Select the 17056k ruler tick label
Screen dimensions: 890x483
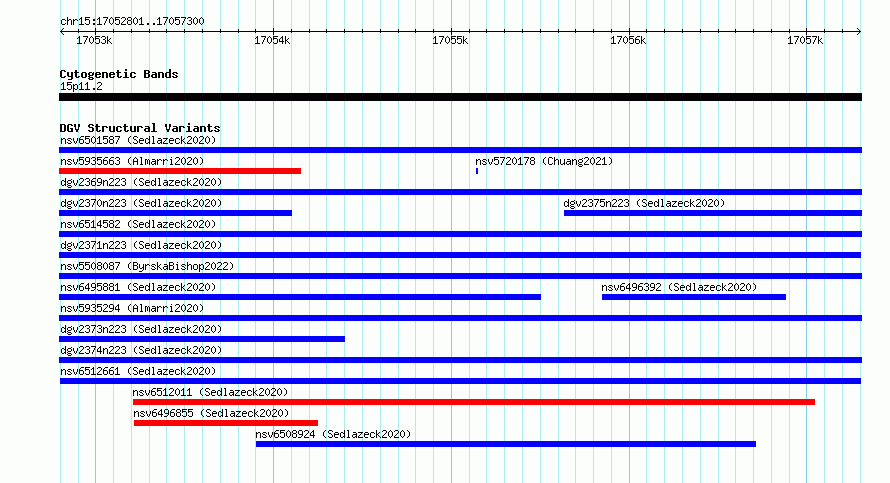(x=628, y=40)
